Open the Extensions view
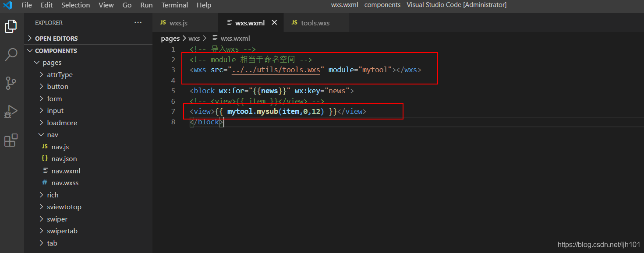 pyautogui.click(x=11, y=140)
